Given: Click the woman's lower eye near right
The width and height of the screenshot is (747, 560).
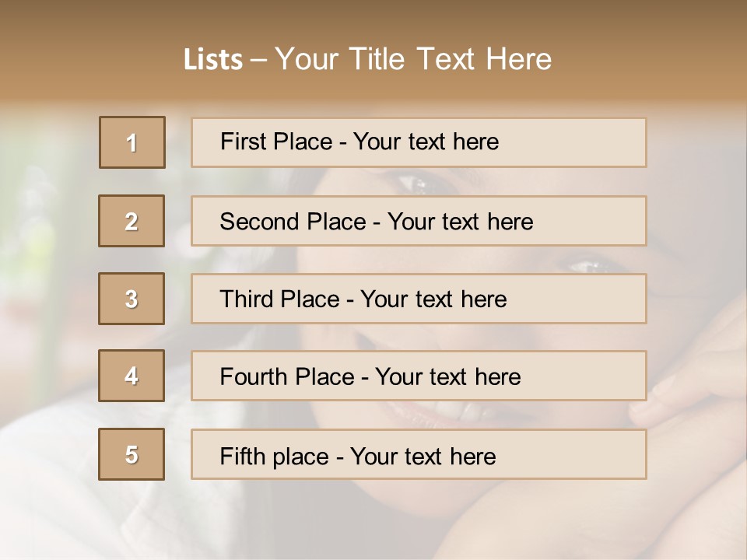Looking at the screenshot, I should pyautogui.click(x=589, y=265).
